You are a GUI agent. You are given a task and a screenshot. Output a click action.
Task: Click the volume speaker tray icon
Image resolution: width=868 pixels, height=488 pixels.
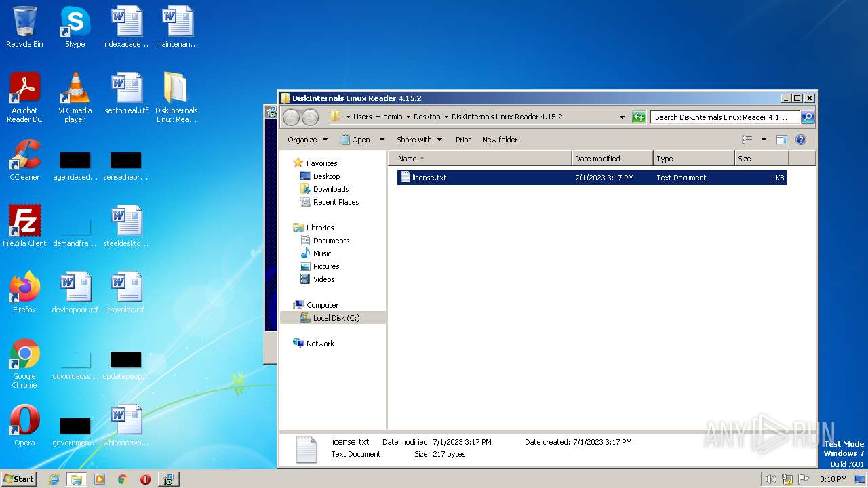[x=770, y=479]
